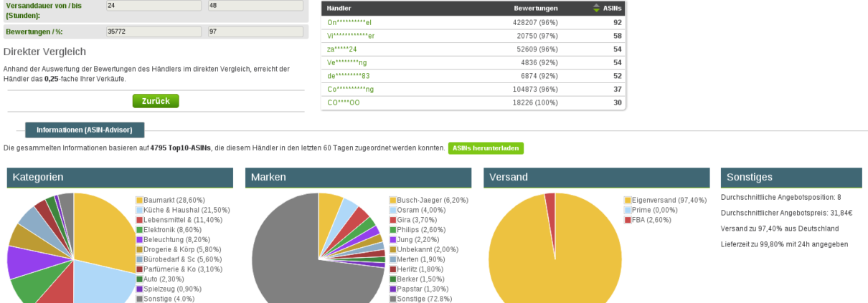Click the Händler column header

(339, 9)
